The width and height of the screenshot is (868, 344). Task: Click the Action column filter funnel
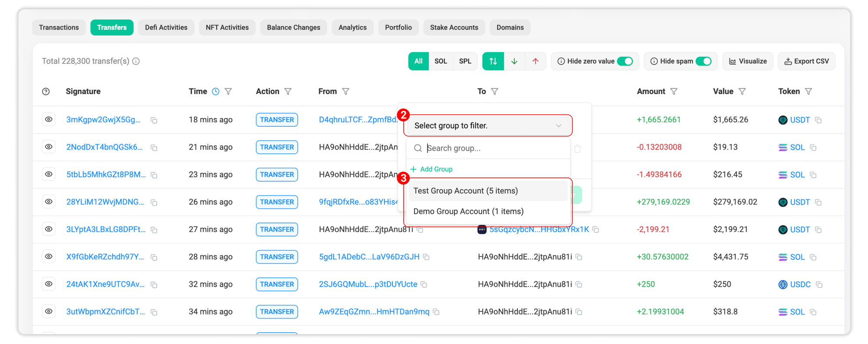[288, 92]
